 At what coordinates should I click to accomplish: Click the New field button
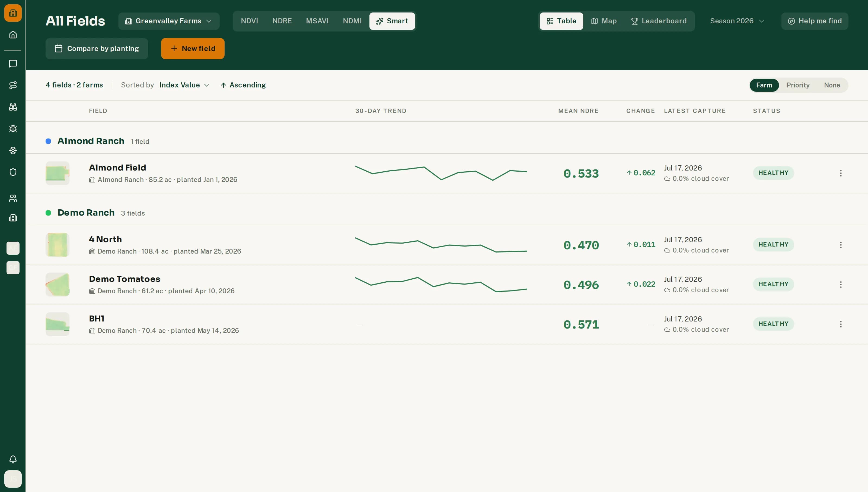pyautogui.click(x=193, y=48)
